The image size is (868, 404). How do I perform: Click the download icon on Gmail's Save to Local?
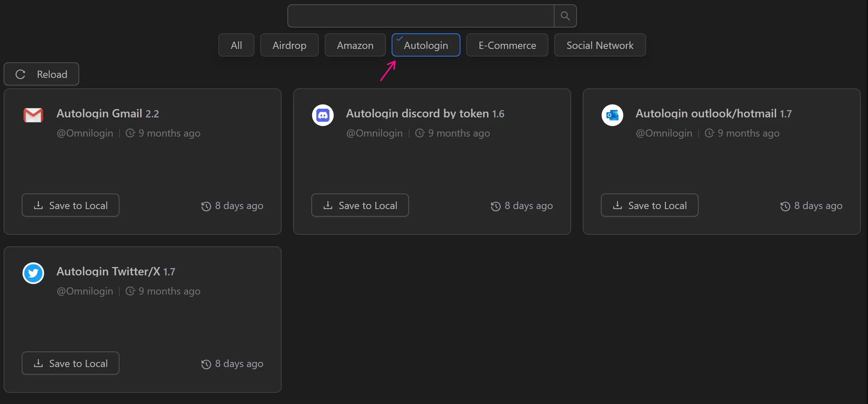pos(38,205)
